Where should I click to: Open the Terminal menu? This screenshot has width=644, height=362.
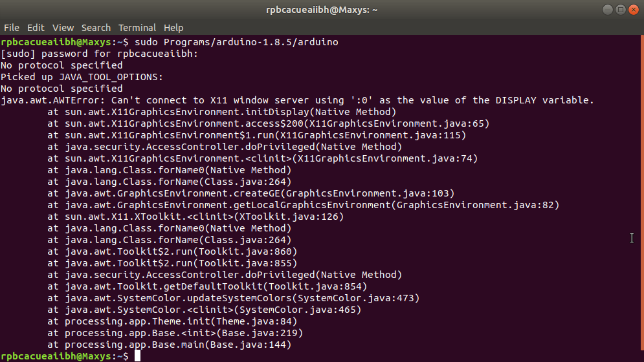137,28
